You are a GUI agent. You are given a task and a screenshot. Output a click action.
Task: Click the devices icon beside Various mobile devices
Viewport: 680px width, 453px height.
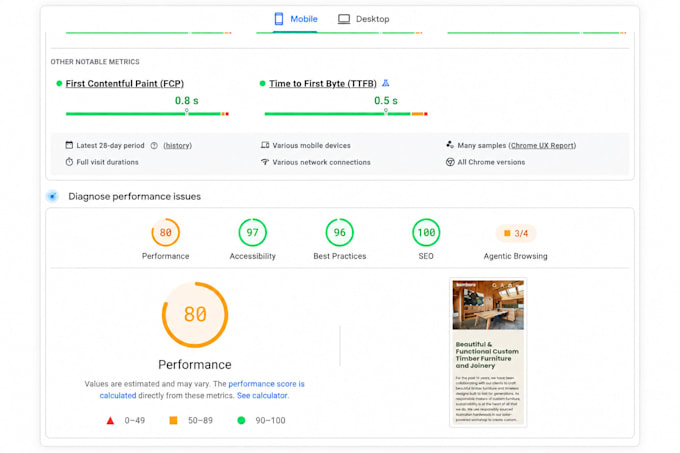pyautogui.click(x=265, y=145)
